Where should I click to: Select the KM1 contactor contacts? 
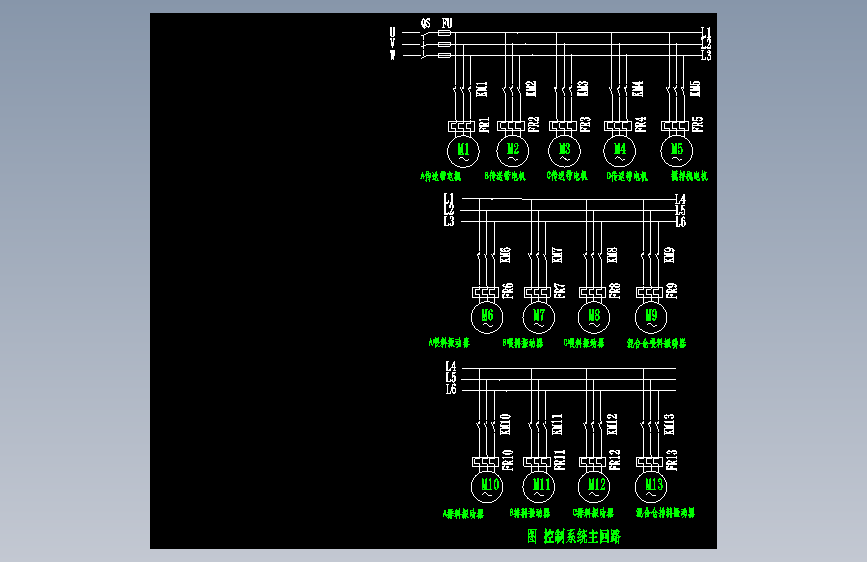(x=462, y=89)
